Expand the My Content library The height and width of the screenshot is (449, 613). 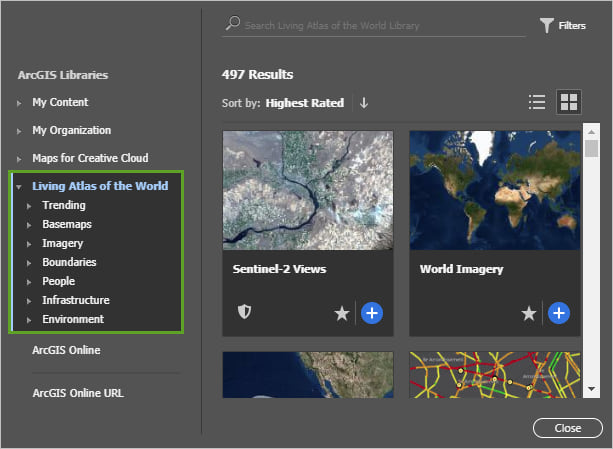point(19,103)
